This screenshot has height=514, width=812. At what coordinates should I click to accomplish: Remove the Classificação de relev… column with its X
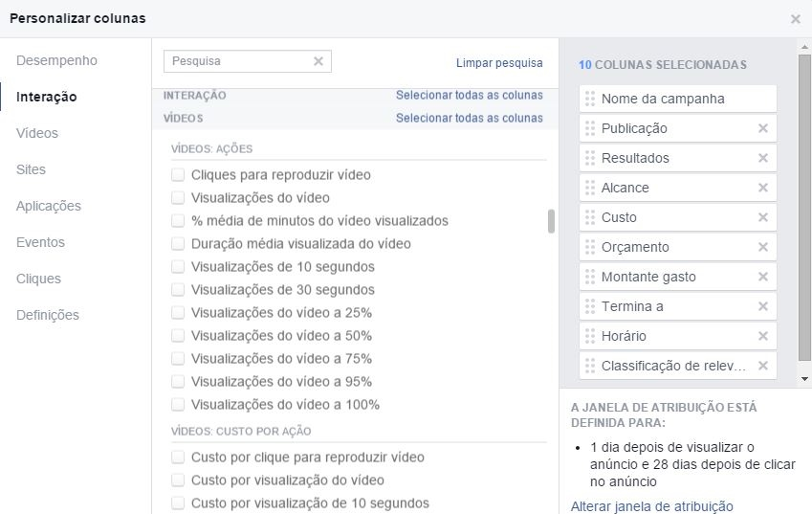point(763,366)
